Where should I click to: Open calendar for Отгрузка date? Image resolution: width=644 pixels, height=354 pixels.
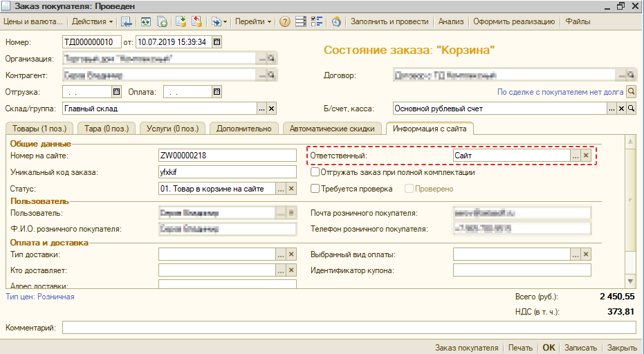click(x=117, y=91)
